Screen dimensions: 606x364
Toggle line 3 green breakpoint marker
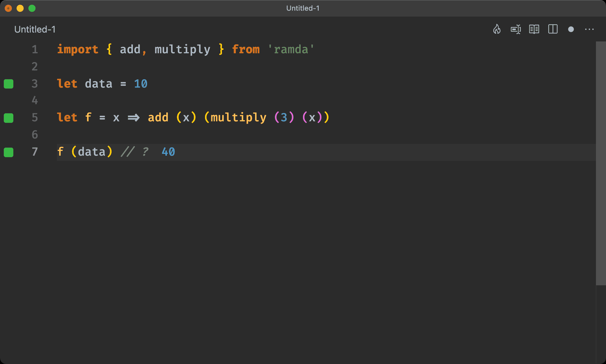tap(9, 83)
